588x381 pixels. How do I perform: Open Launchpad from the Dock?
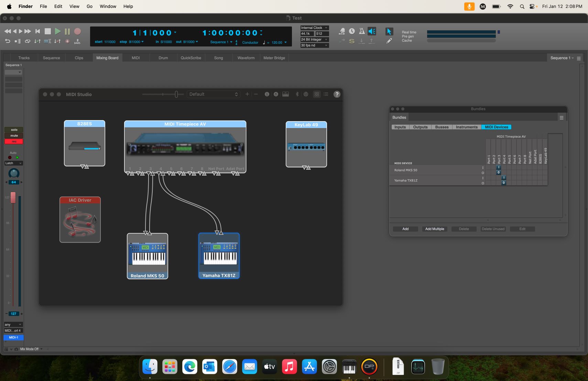pyautogui.click(x=170, y=367)
